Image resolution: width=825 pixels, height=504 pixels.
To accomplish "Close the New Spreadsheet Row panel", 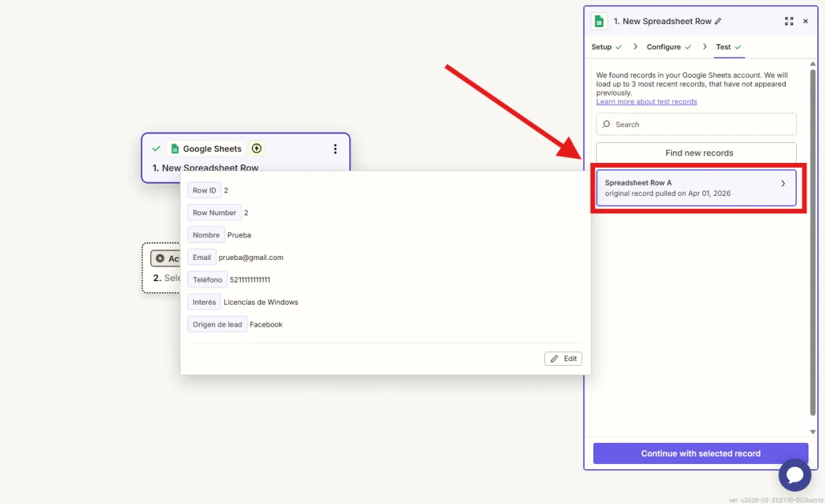I will [806, 21].
